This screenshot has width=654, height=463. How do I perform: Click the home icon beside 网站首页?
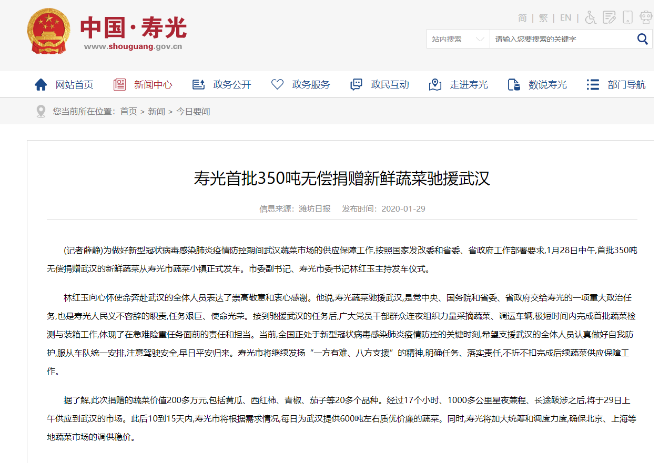pos(41,84)
